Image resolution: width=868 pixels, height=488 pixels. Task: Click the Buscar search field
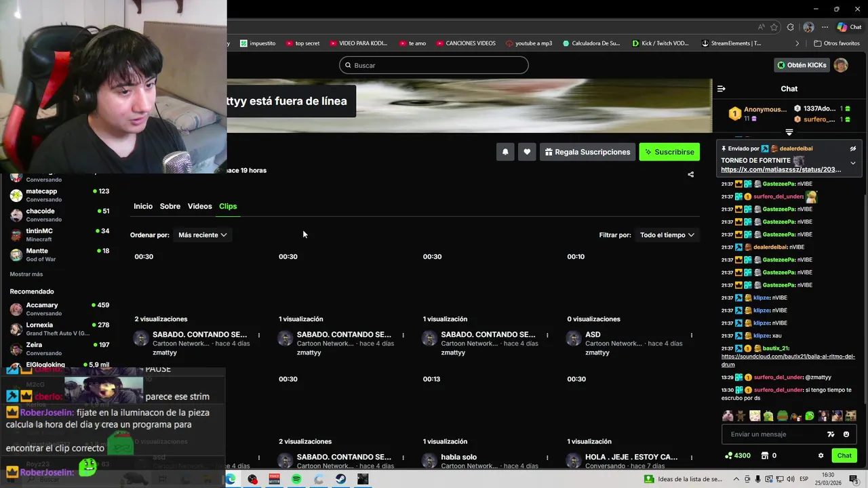pyautogui.click(x=434, y=65)
